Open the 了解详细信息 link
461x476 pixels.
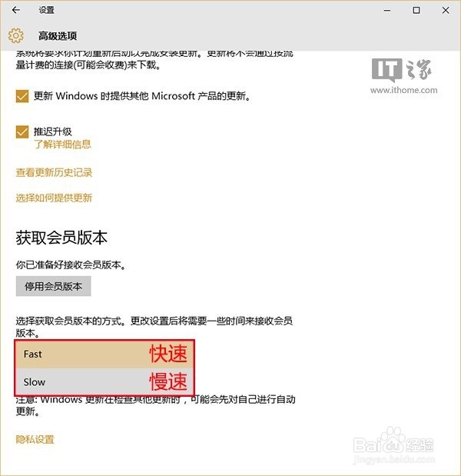(62, 145)
